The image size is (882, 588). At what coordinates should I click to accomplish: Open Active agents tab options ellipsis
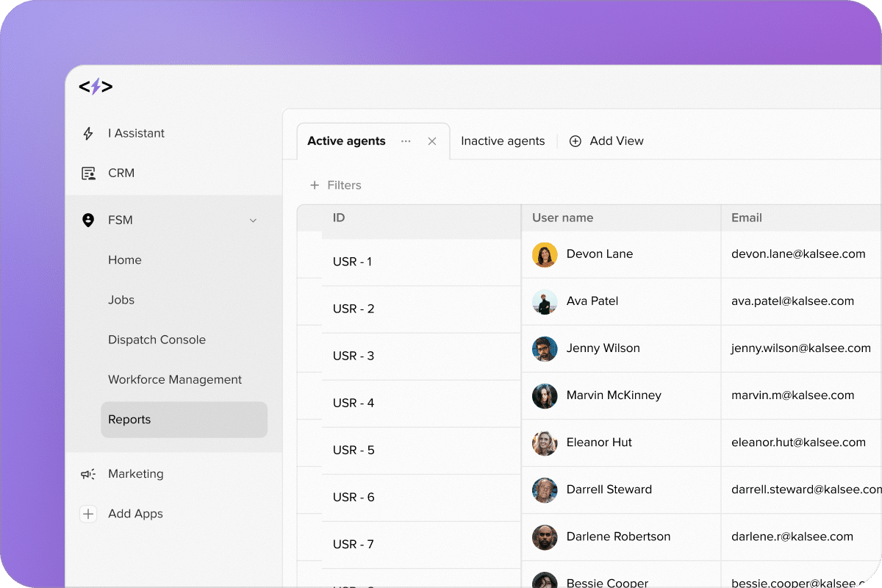(x=406, y=141)
